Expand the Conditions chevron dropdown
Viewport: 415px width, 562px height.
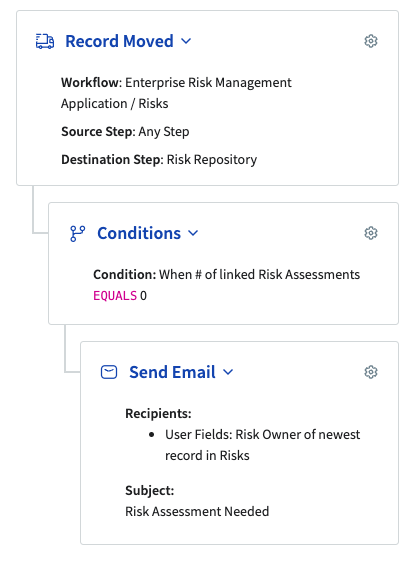point(193,233)
